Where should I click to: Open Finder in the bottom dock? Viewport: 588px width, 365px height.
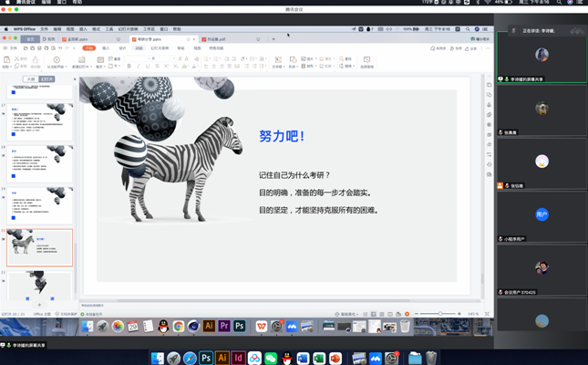pyautogui.click(x=158, y=359)
